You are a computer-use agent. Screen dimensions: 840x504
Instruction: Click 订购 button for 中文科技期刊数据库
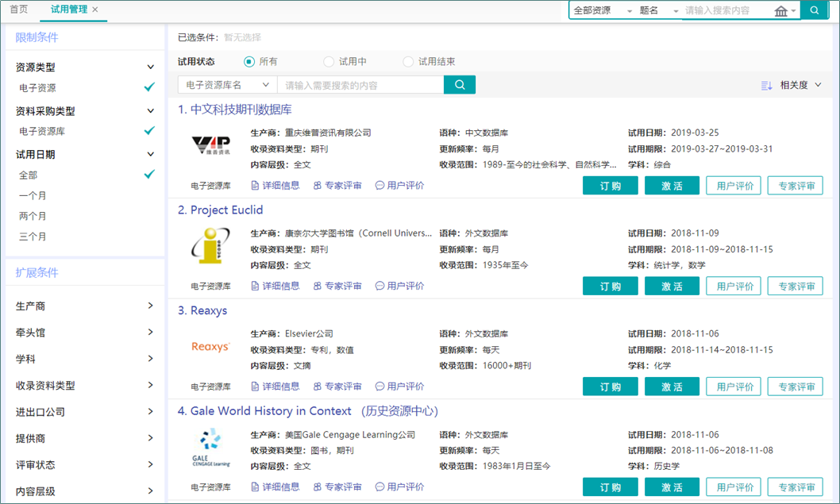(611, 186)
